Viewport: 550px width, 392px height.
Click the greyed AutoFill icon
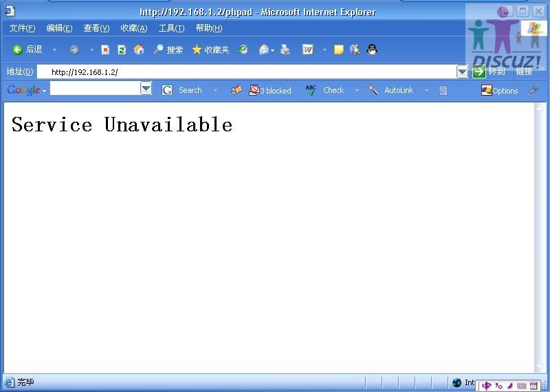[443, 91]
